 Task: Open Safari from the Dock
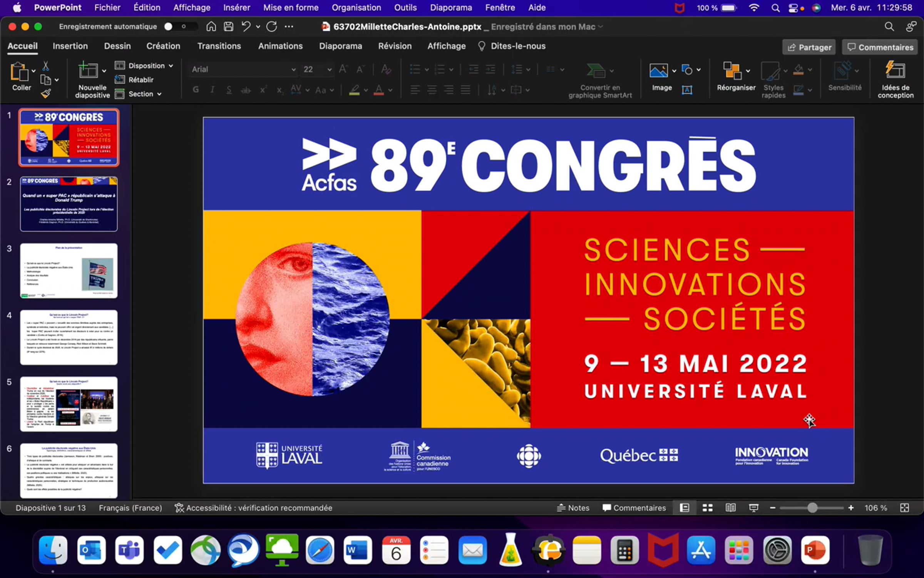[320, 550]
